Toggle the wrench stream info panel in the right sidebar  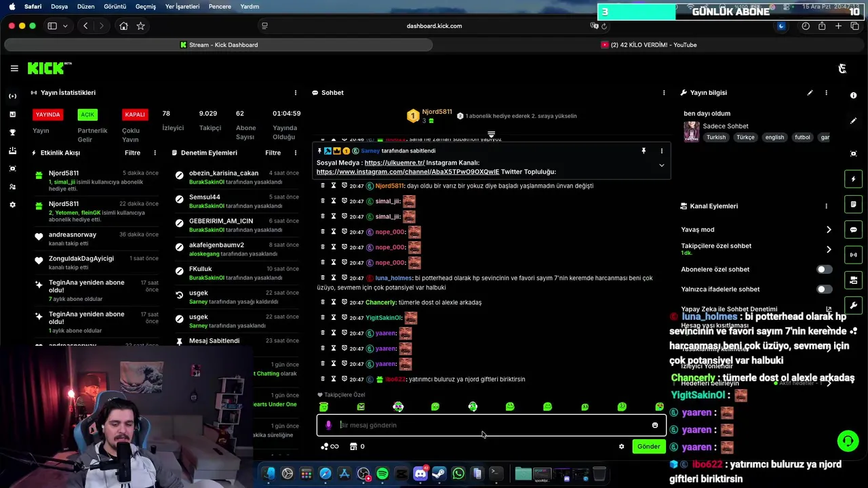click(x=853, y=305)
